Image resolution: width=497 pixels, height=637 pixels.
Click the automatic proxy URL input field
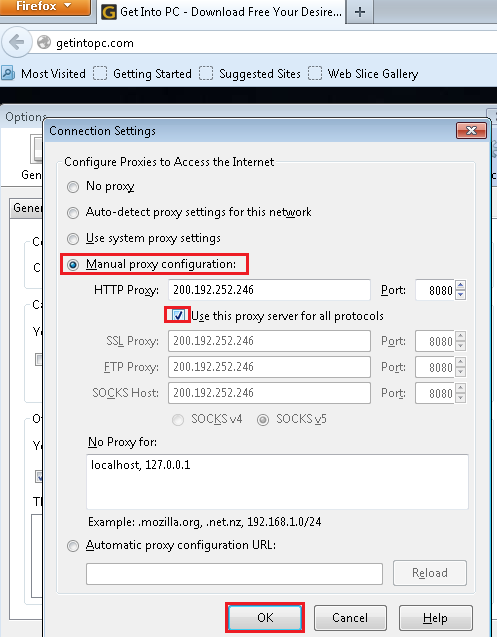(234, 574)
